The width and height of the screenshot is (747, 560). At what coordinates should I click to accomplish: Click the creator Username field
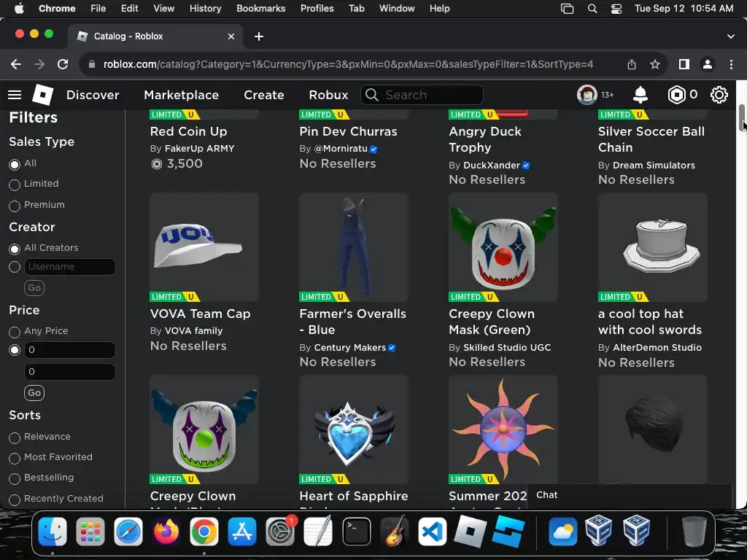(69, 267)
